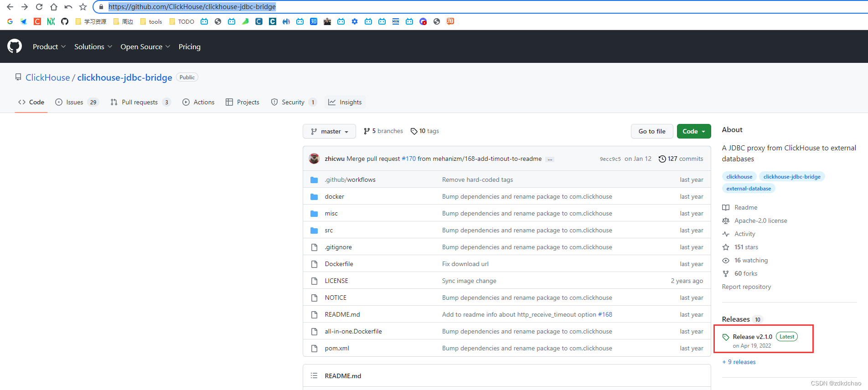
Task: Click the eye icon next to 16 watching
Action: 726,260
